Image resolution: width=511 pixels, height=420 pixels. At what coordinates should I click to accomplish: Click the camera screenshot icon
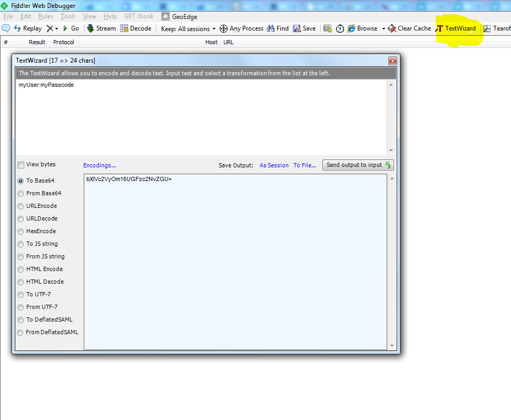point(328,28)
